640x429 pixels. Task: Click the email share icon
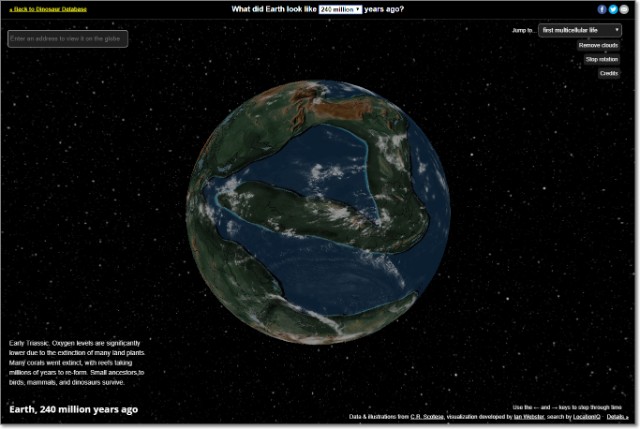click(x=624, y=9)
